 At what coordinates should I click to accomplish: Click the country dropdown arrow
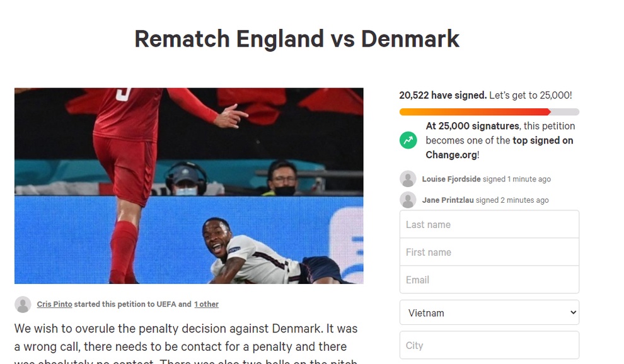point(573,313)
